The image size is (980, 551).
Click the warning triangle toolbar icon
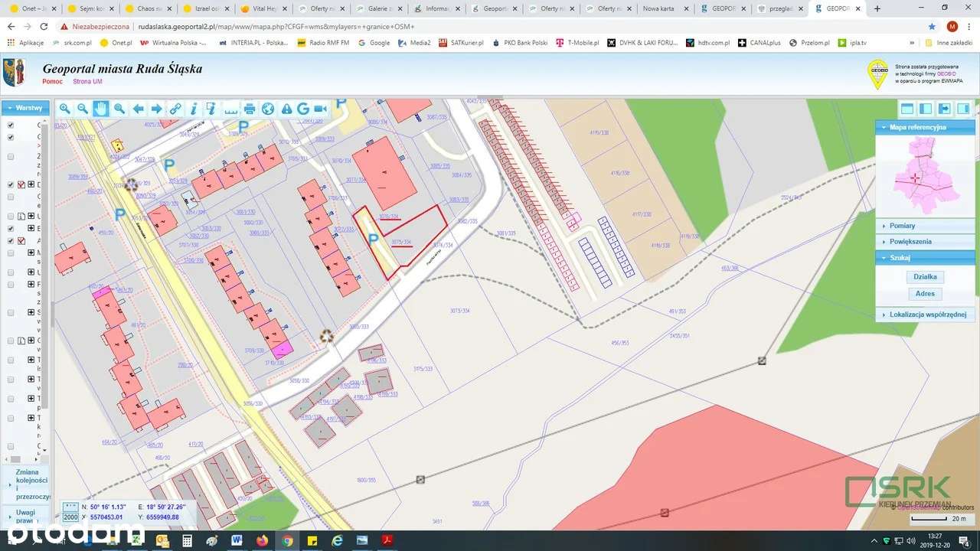[x=286, y=109]
